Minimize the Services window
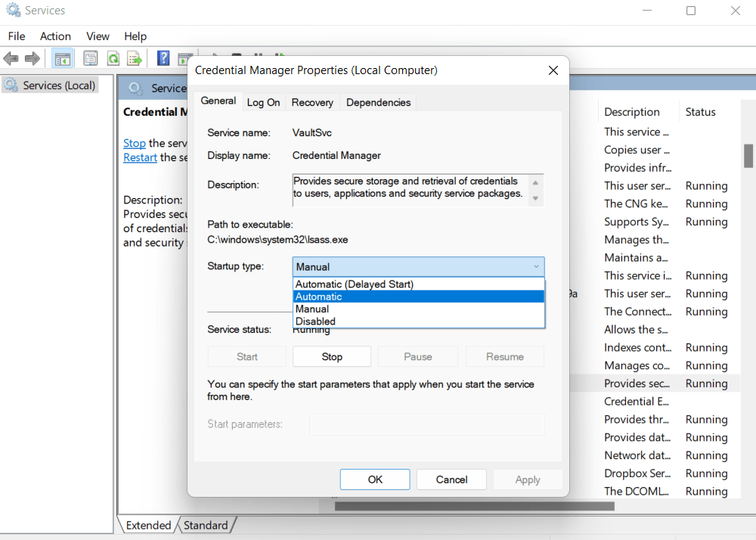The width and height of the screenshot is (756, 540). [647, 11]
